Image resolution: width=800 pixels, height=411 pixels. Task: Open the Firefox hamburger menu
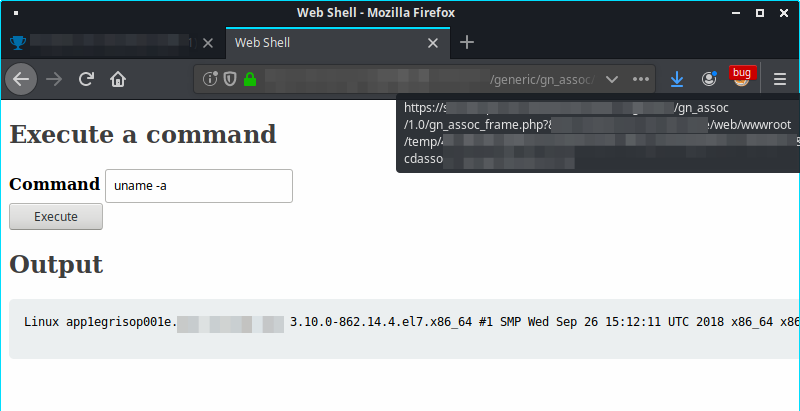(780, 79)
